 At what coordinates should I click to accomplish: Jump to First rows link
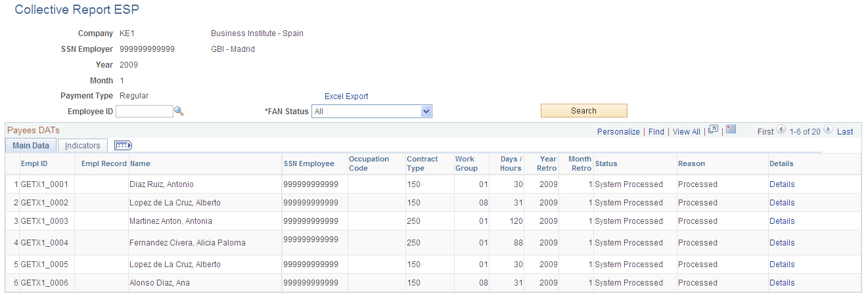[765, 132]
